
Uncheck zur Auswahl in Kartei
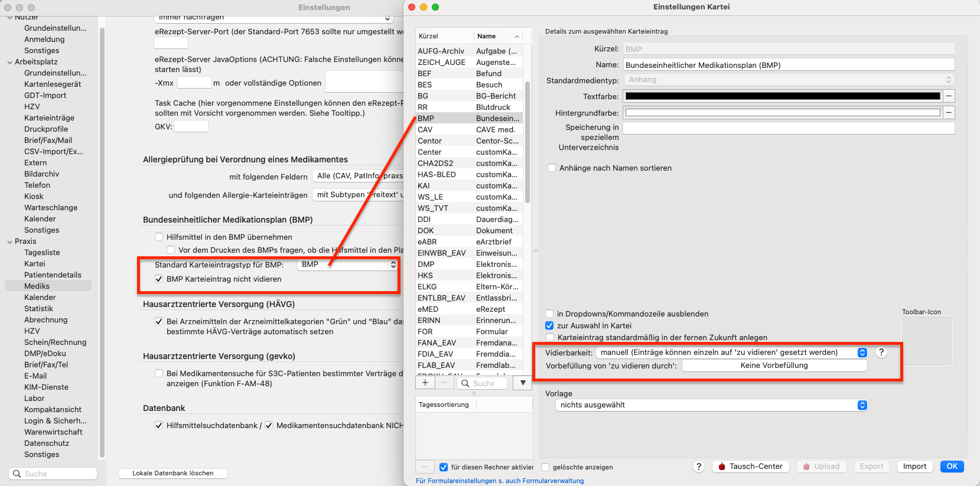pyautogui.click(x=549, y=325)
